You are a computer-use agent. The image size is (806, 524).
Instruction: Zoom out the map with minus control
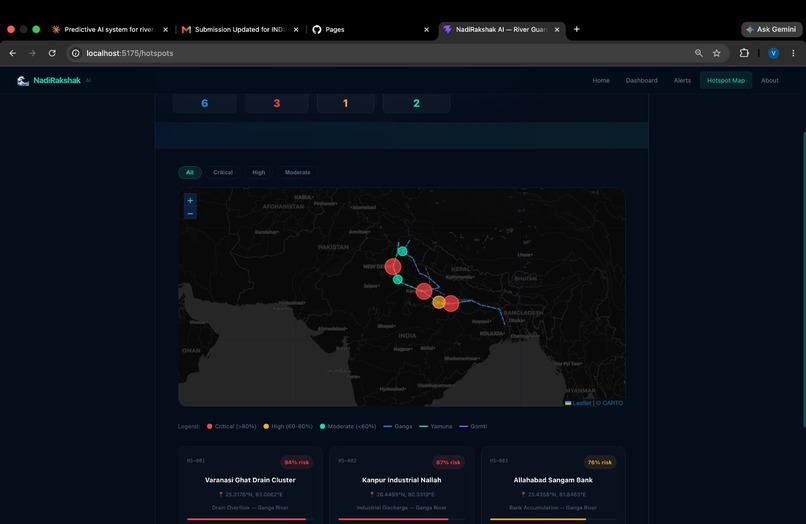pyautogui.click(x=190, y=213)
